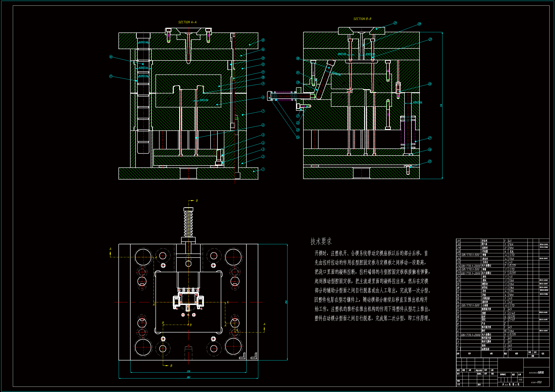Click the xxx-000 drawing number cell
Viewport: 555px width, 392px height.
[536, 382]
